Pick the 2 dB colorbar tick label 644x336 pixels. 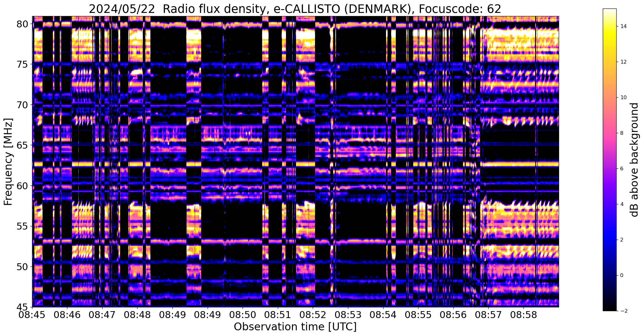click(621, 240)
